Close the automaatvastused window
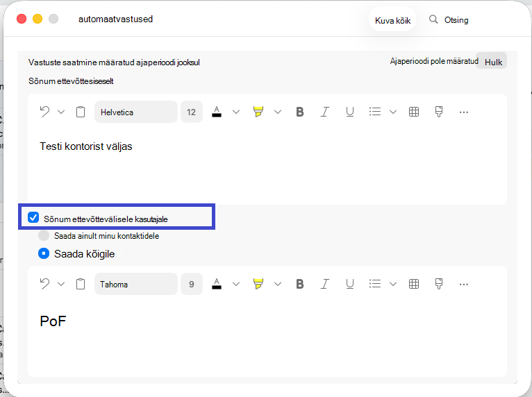Image resolution: width=532 pixels, height=397 pixels. point(22,19)
